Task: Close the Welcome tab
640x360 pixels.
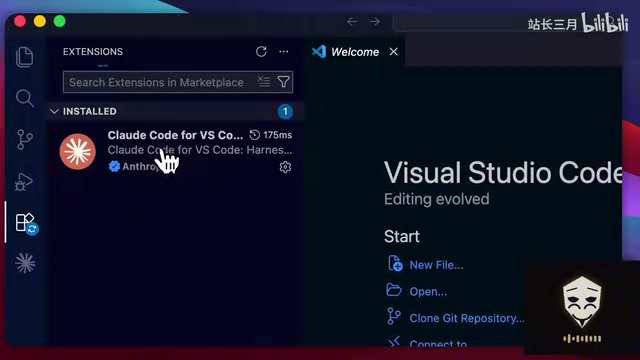Action: (393, 51)
